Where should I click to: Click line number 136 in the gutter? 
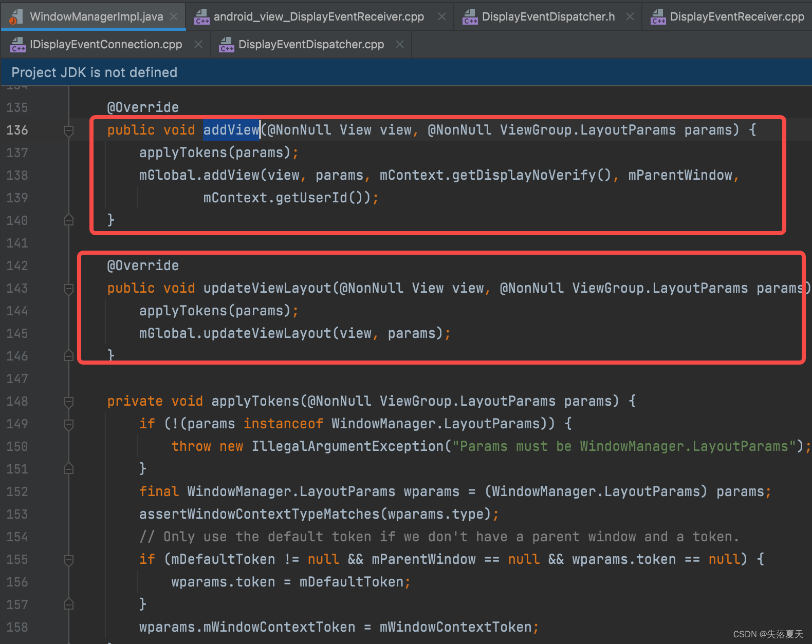17,130
